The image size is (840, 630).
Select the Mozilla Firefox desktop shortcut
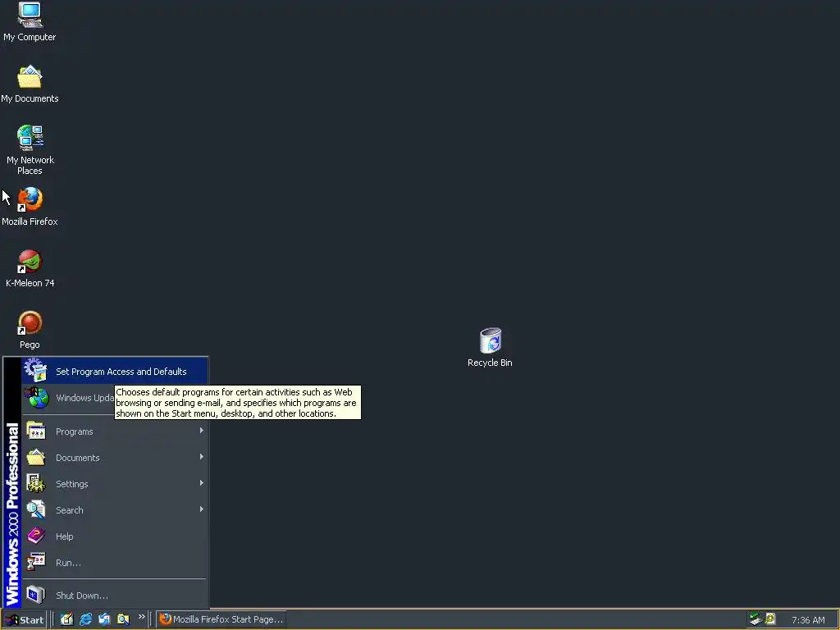pyautogui.click(x=30, y=207)
